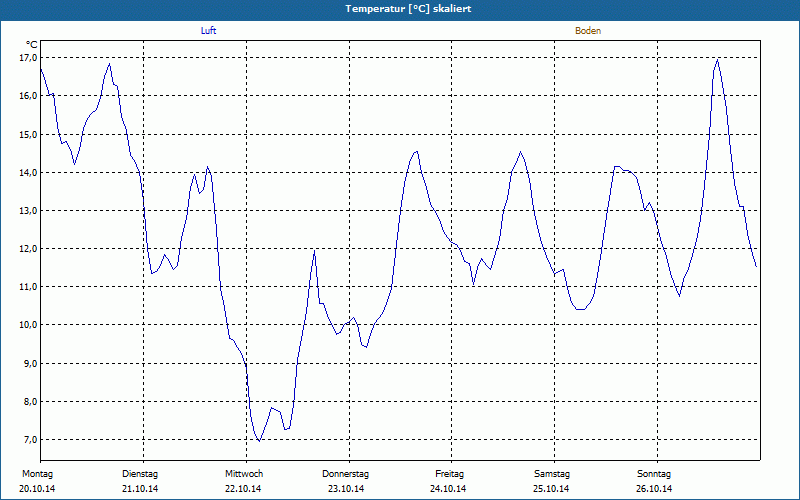
Task: Click the Freitag day label
Action: tap(449, 474)
